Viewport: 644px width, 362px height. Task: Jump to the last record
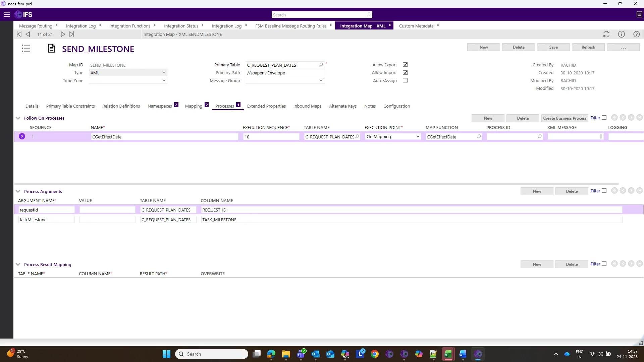tap(72, 34)
